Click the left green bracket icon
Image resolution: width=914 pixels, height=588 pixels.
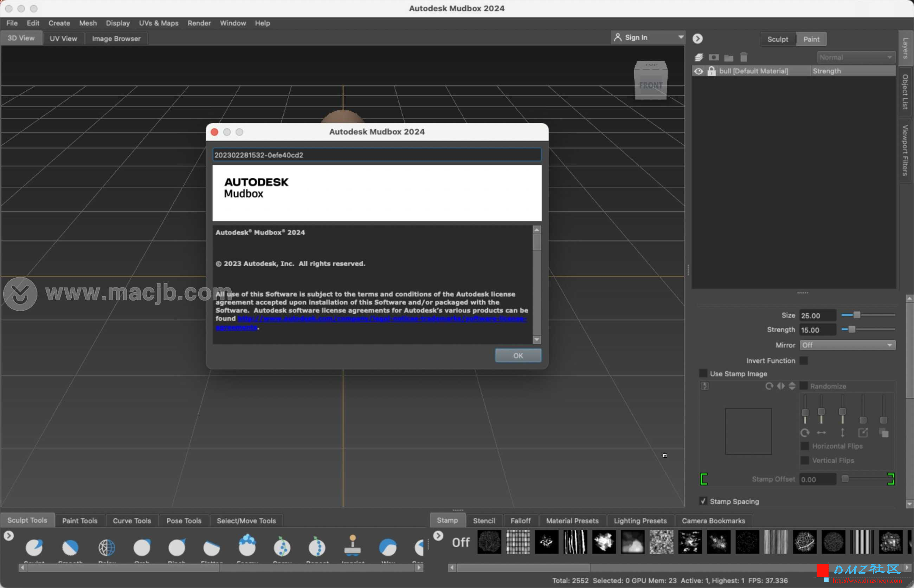(x=703, y=479)
